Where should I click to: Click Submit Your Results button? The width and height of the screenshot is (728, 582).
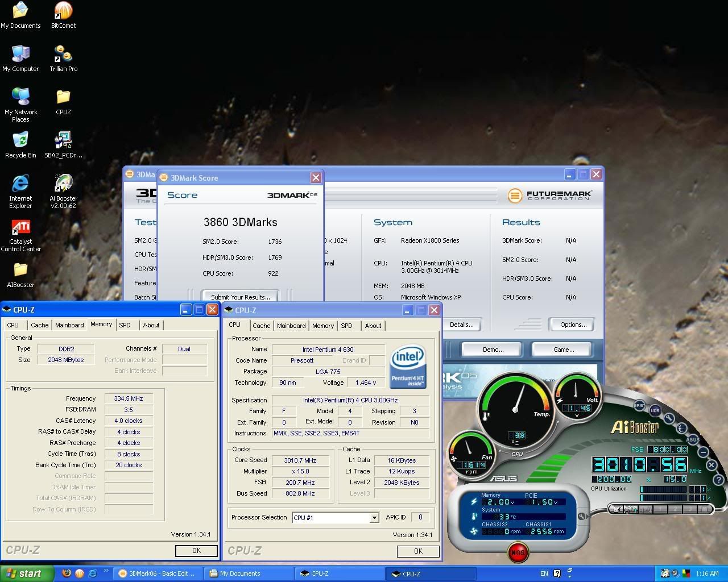point(240,297)
